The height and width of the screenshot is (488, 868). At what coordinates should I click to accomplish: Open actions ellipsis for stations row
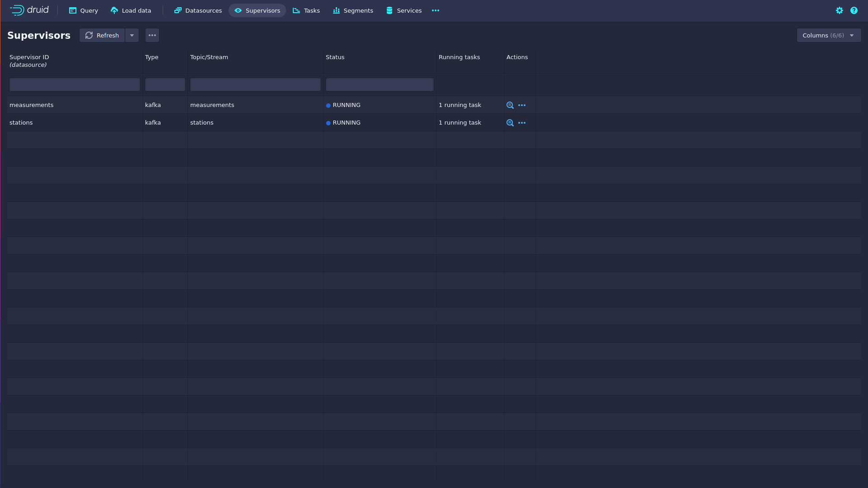[x=522, y=123]
